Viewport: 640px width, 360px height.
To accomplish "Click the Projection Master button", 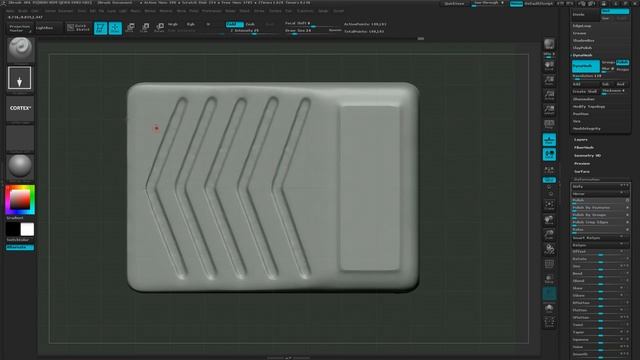I will click(20, 28).
